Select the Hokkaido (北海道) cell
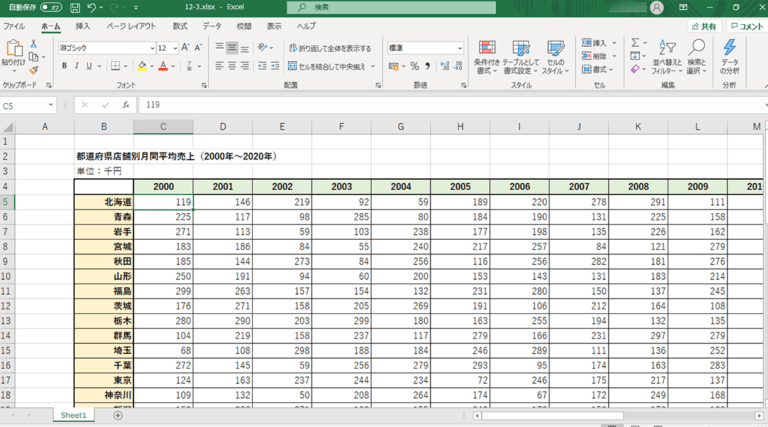Screen dimensions: 768x427 [x=103, y=202]
